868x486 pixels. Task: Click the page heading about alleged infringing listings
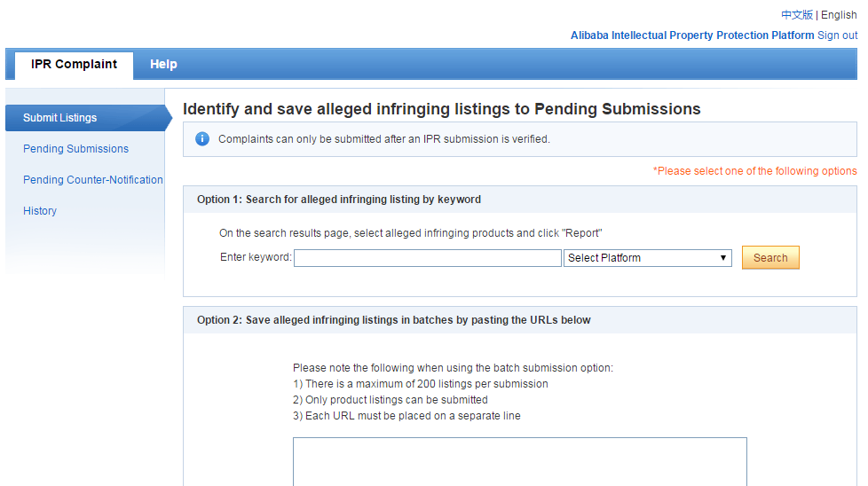coord(442,109)
